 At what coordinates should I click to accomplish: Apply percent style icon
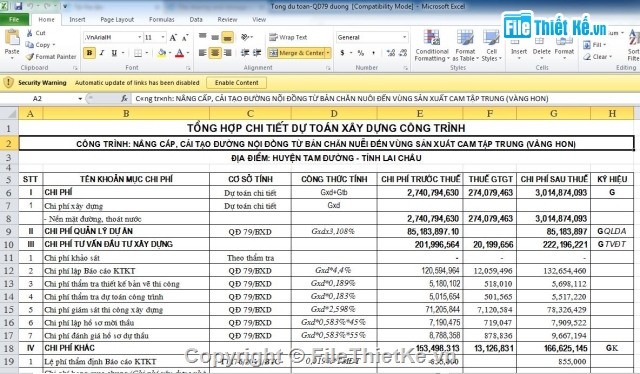(361, 53)
